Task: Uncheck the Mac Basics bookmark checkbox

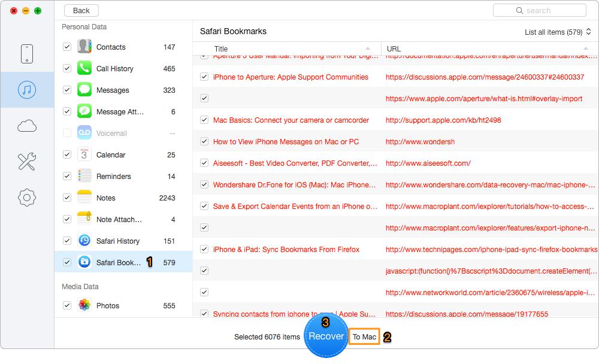Action: pyautogui.click(x=204, y=120)
